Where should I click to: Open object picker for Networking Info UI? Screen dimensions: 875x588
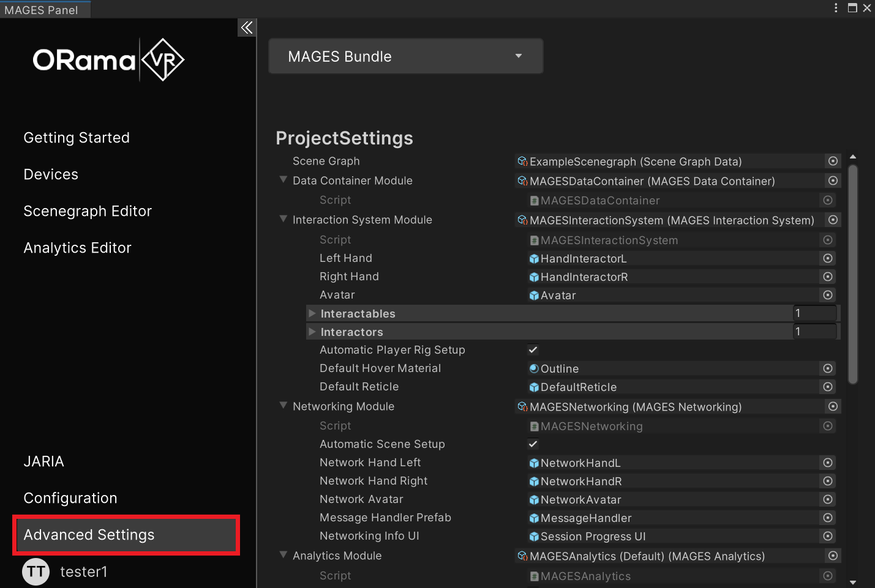(x=828, y=536)
